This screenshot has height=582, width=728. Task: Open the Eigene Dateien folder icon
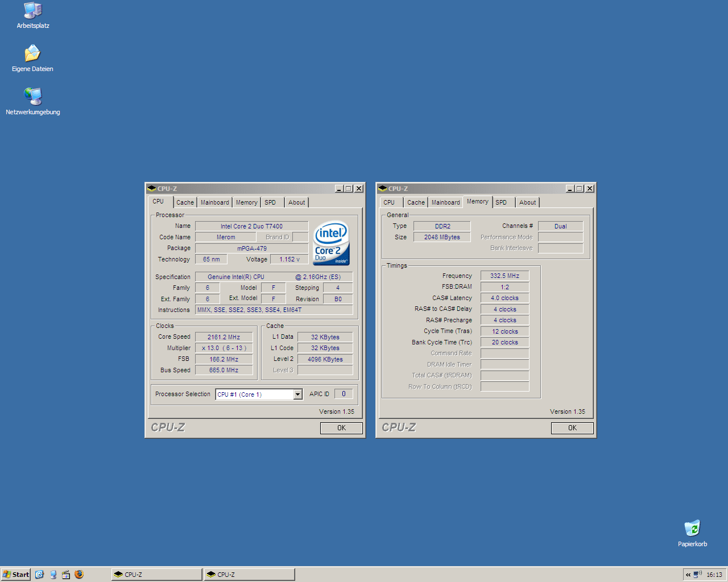(x=33, y=59)
